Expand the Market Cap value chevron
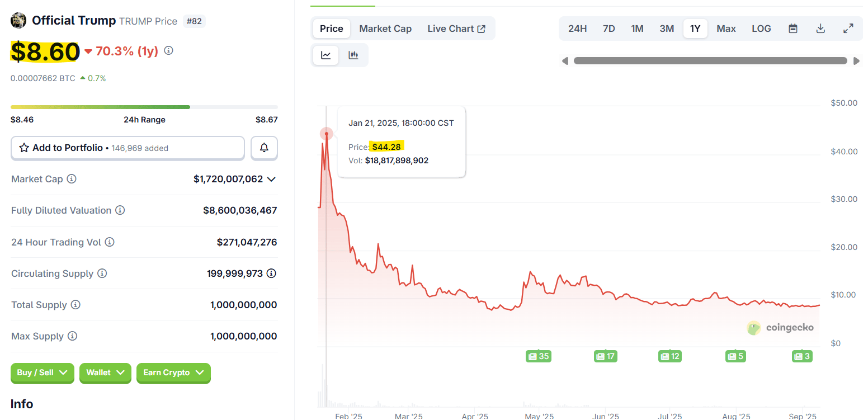This screenshot has width=868, height=420. [x=271, y=179]
